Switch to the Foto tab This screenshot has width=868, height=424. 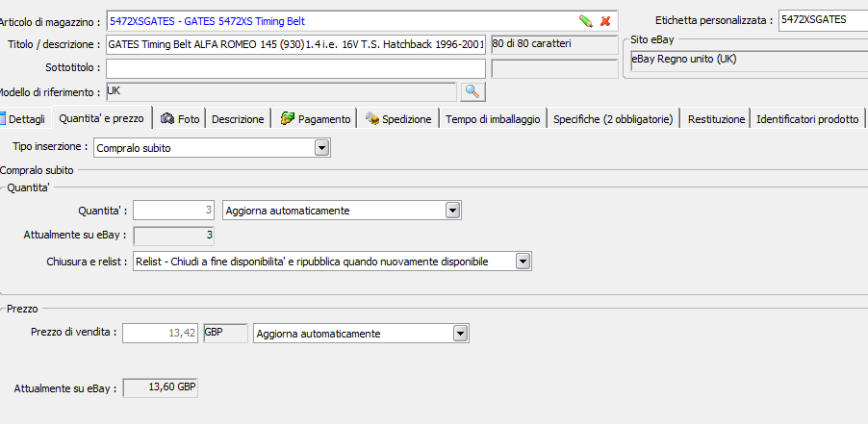179,119
